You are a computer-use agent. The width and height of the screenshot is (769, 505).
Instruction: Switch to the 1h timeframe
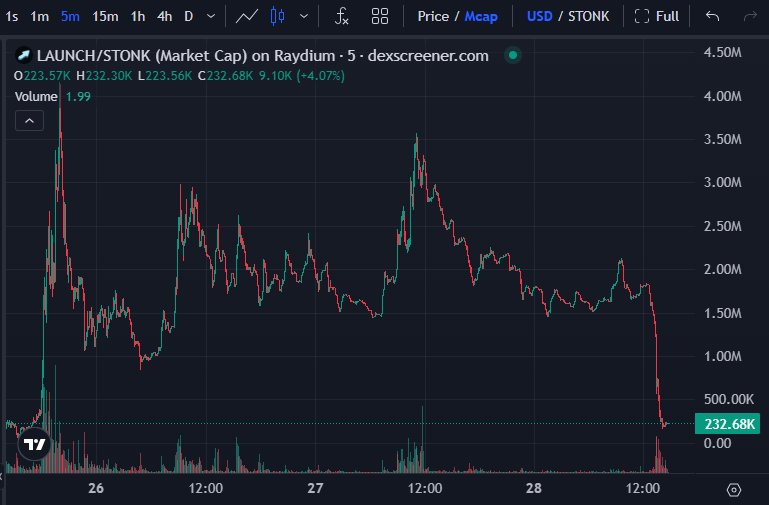point(138,17)
